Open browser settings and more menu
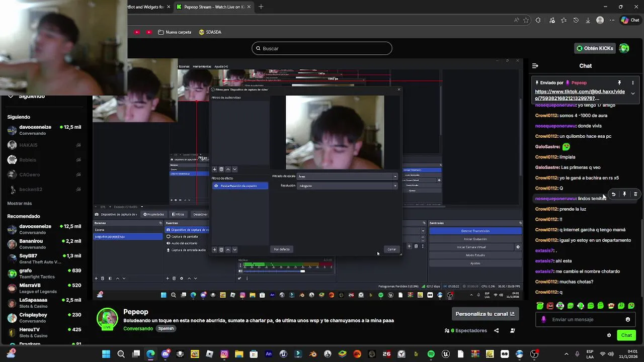 (612, 20)
